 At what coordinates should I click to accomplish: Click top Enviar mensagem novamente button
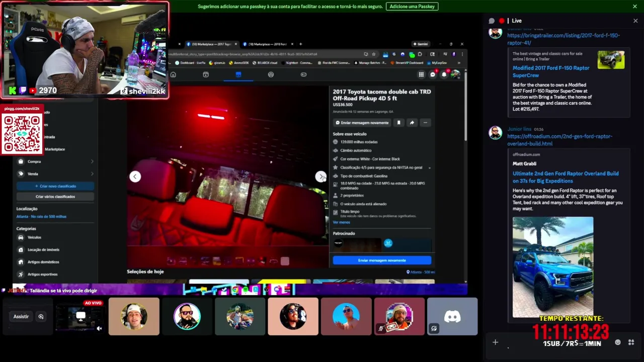point(362,123)
